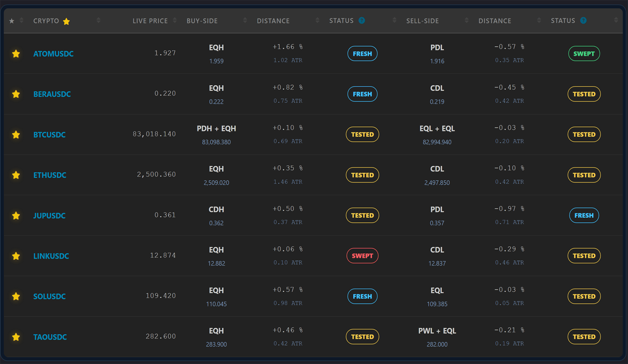Toggle the favorite star for BERAUSDC

coord(16,94)
